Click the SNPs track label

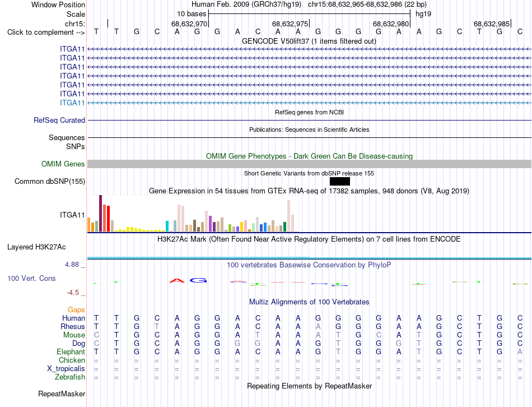pos(76,146)
